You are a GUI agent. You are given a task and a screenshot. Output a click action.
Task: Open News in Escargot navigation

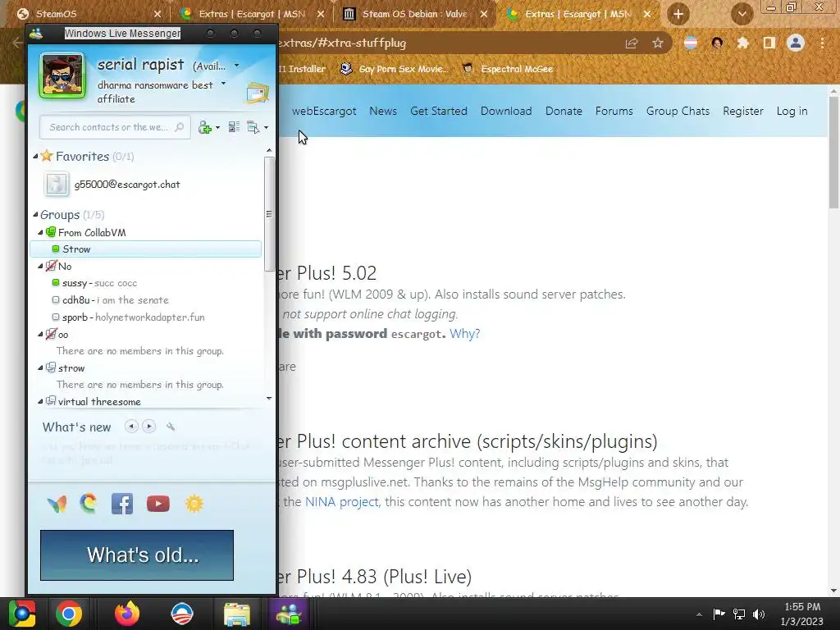coord(383,111)
